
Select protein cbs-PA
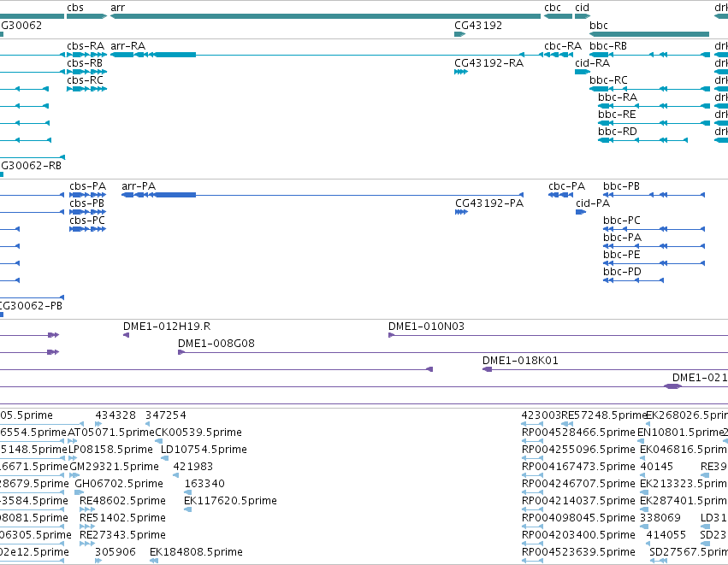coord(88,186)
